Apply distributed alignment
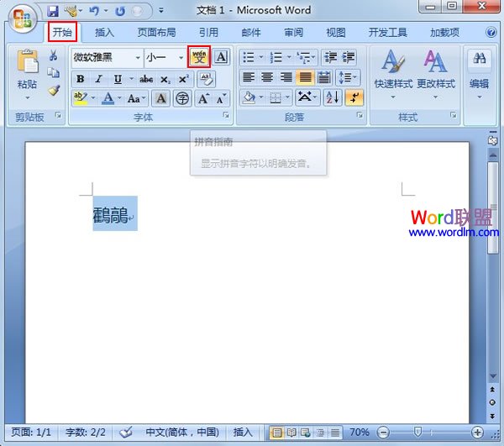 pyautogui.click(x=323, y=77)
